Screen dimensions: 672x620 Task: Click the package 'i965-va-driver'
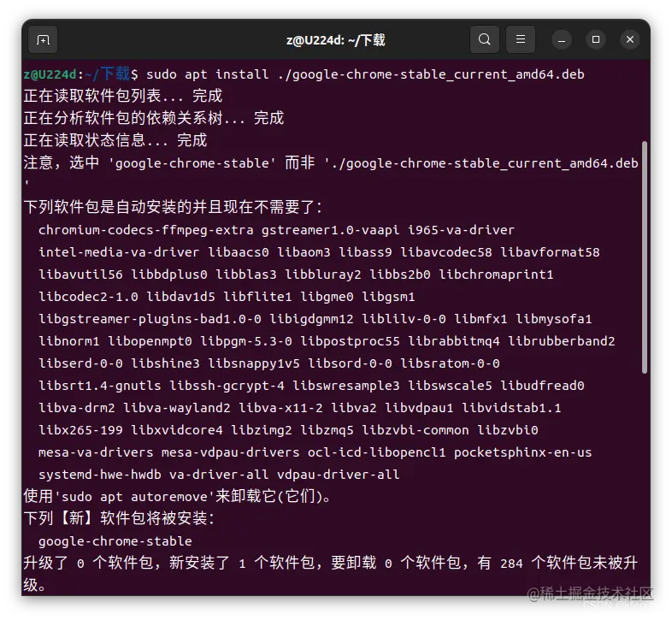[x=461, y=230]
